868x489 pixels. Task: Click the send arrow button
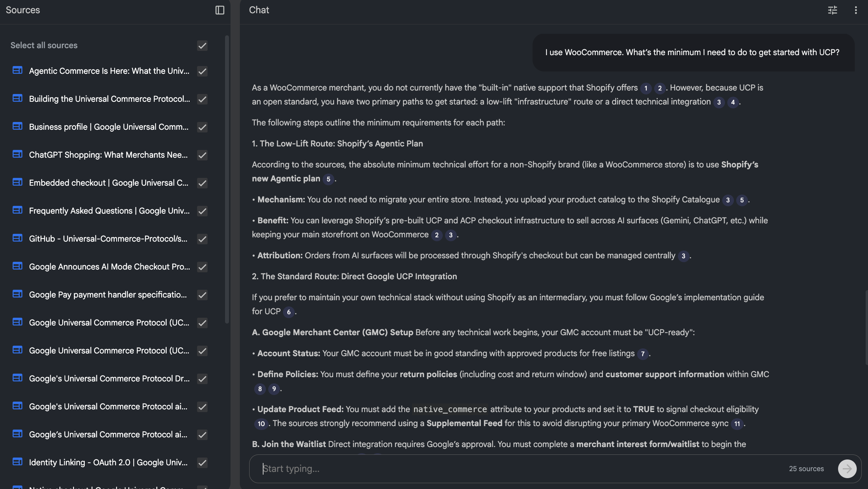(847, 469)
